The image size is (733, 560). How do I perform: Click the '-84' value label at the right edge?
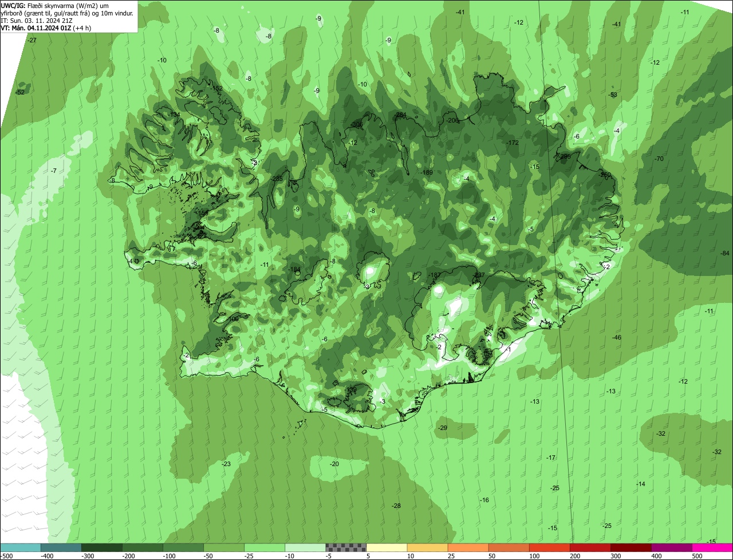725,253
